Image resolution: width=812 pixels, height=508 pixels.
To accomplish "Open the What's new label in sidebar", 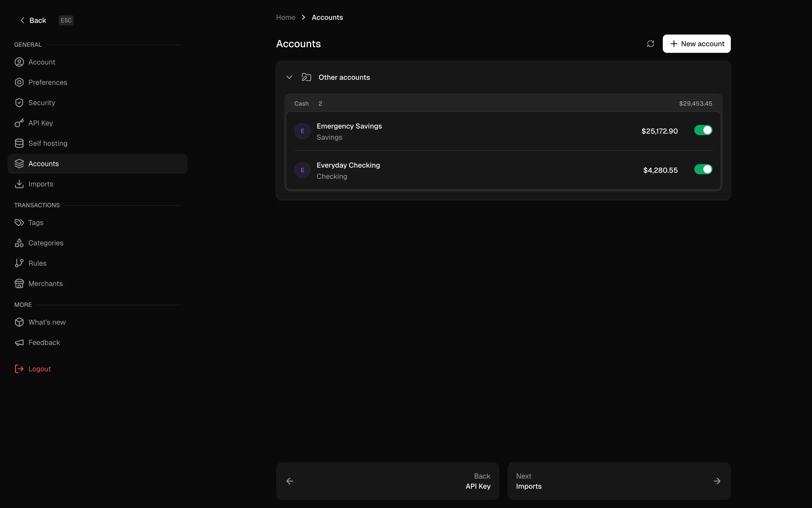I will click(x=47, y=322).
